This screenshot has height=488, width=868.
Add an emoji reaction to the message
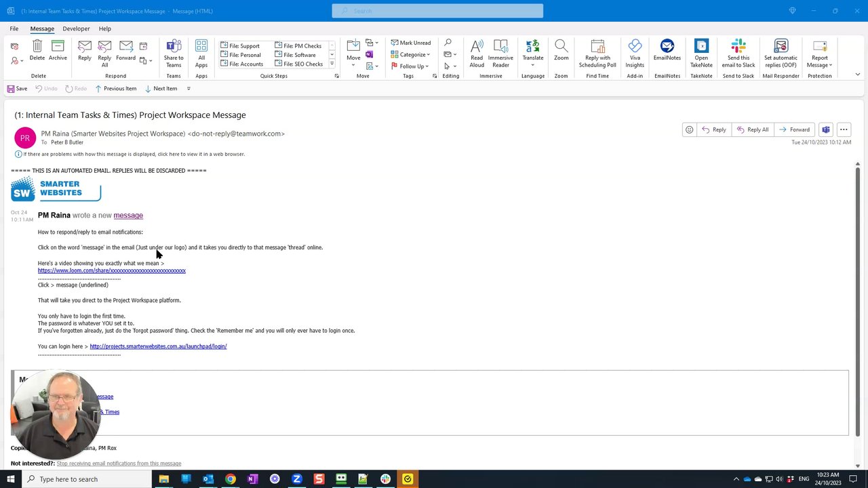689,129
